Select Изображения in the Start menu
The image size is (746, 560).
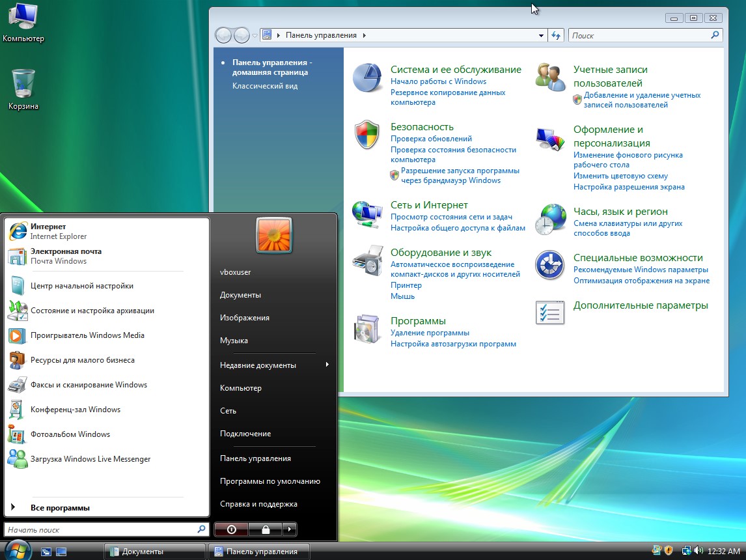245,318
